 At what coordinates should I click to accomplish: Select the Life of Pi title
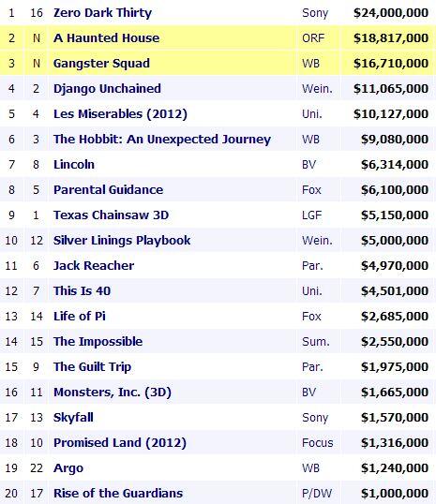80,317
